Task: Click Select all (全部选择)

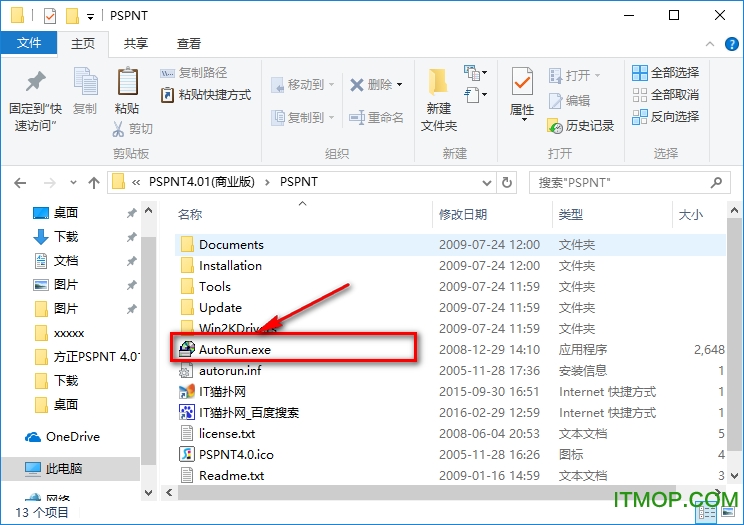Action: click(x=666, y=73)
